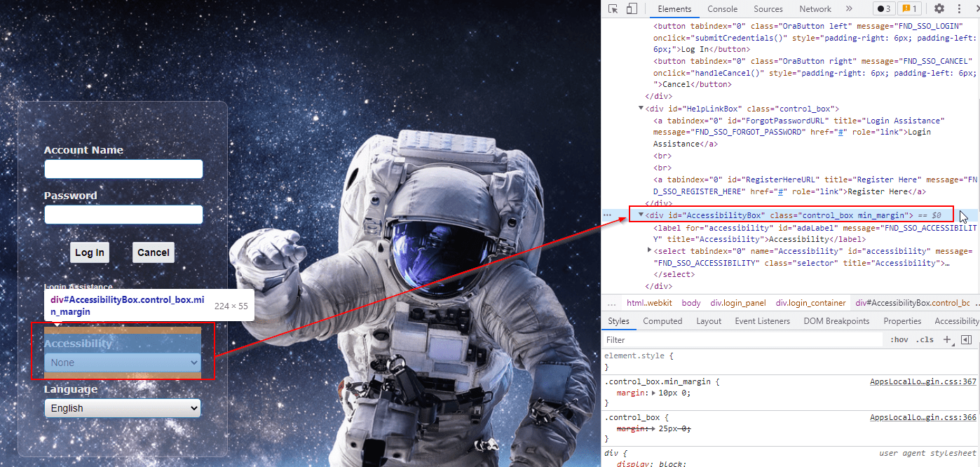Screen dimensions: 980x467
Task: Open the DevTools three-dot customization menu
Action: tap(960, 8)
